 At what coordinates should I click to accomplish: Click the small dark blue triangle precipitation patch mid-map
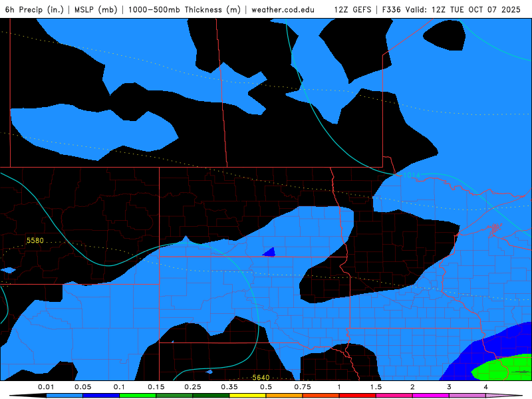pos(270,253)
